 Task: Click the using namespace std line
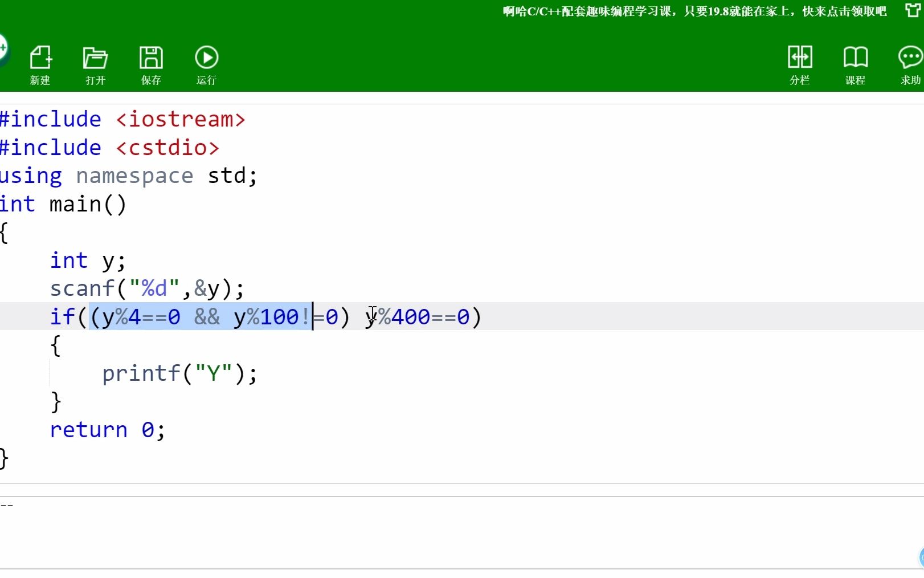click(x=128, y=175)
